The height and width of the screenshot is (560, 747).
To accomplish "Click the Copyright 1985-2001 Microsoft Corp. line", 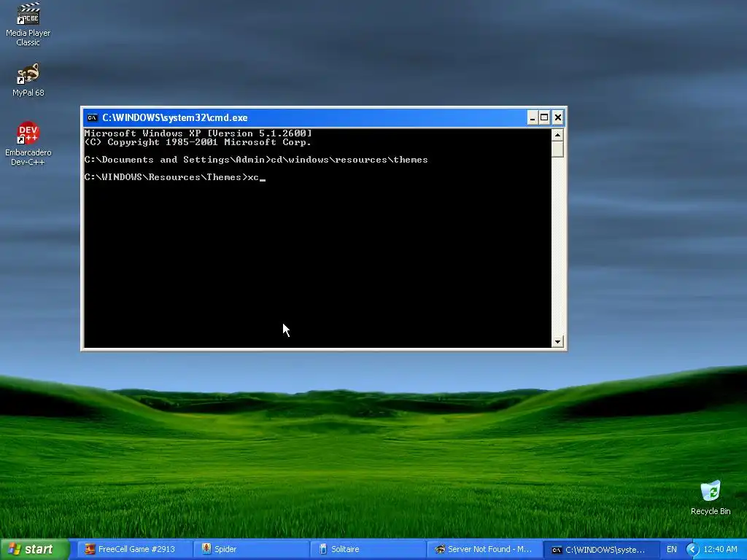I will click(x=198, y=142).
